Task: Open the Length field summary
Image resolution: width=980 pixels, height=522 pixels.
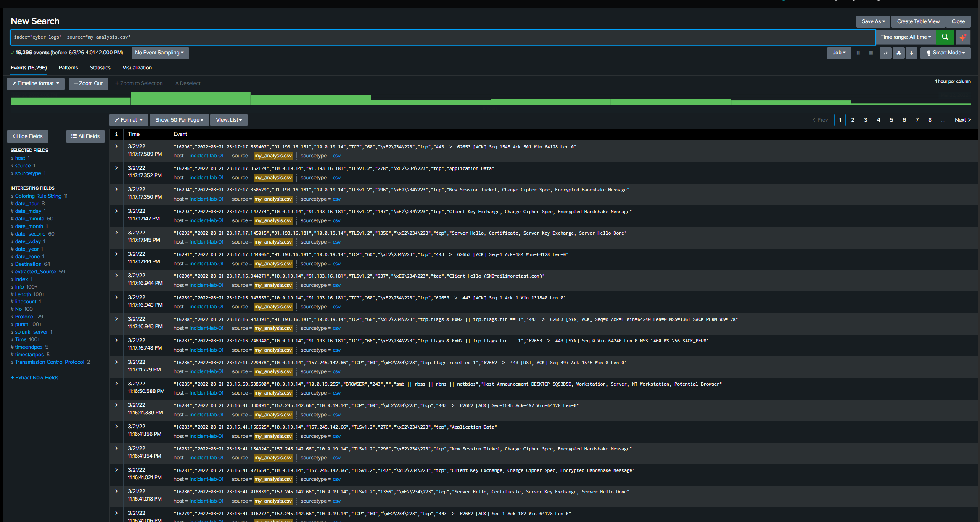Action: [23, 294]
